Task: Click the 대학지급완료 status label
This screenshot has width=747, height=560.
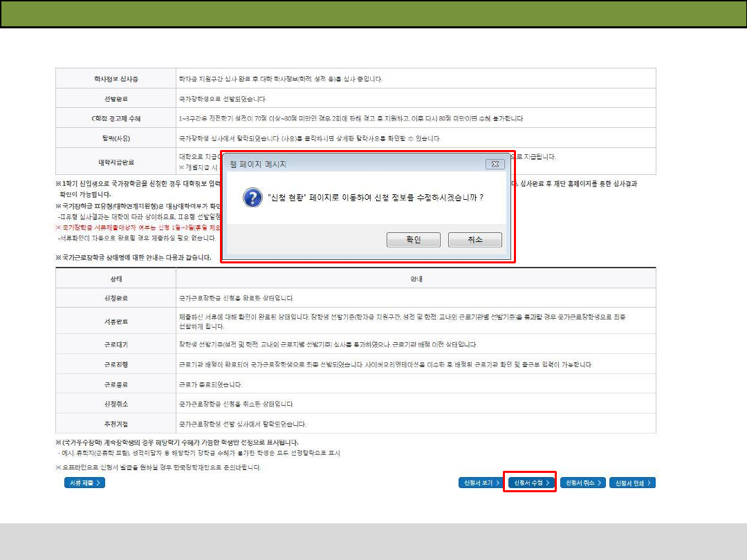Action: 116,162
